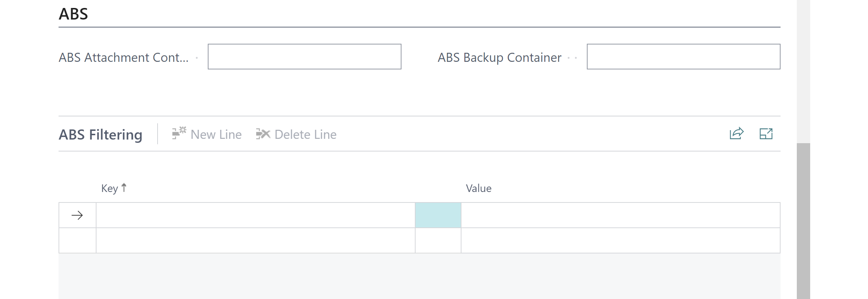
Task: Click the second row Key cell
Action: [255, 240]
